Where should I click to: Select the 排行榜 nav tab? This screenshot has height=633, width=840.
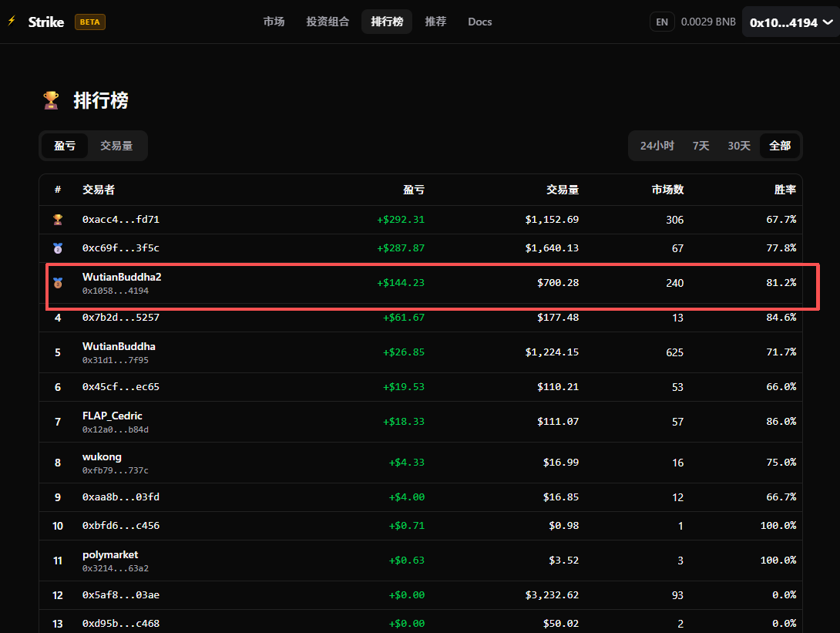(387, 22)
